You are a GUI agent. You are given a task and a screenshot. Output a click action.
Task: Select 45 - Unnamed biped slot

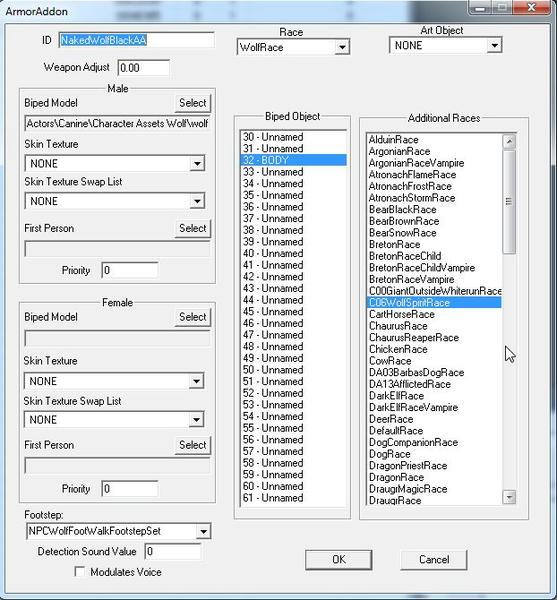[x=293, y=311]
